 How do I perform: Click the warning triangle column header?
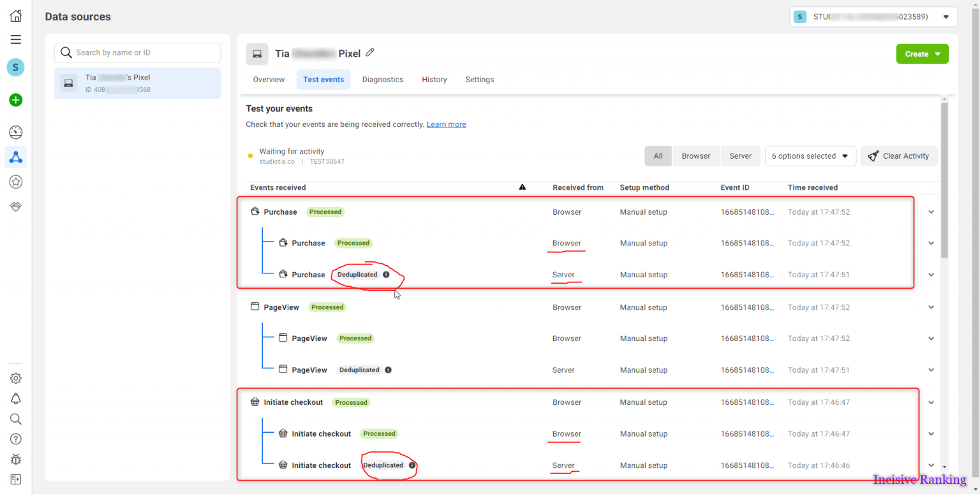(523, 187)
